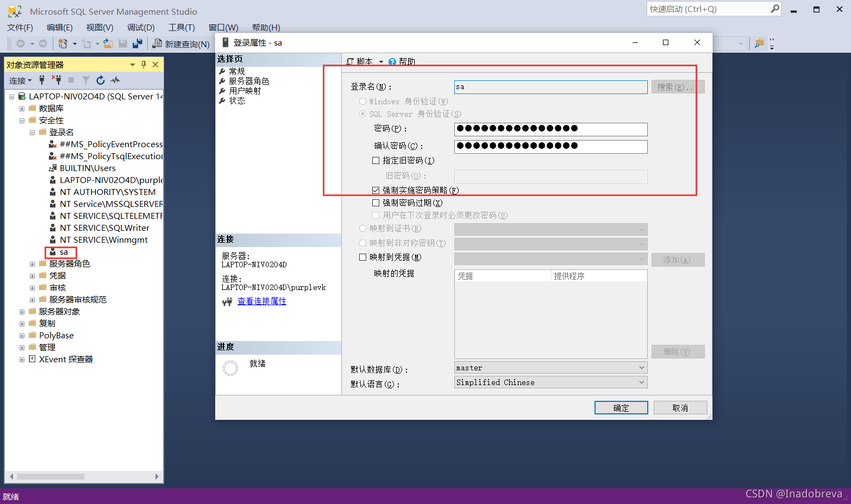
Task: Click the connection properties plug icon
Action: tap(227, 302)
